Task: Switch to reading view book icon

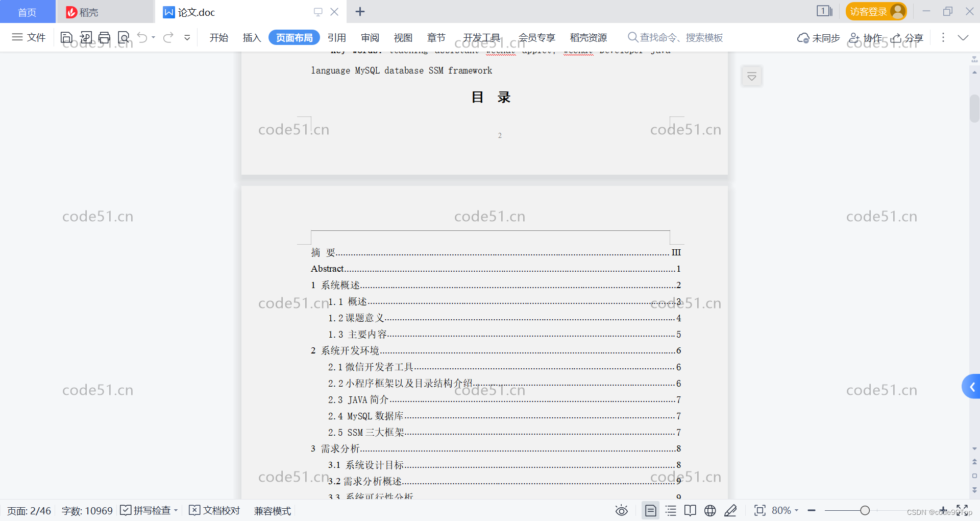Action: click(x=690, y=510)
